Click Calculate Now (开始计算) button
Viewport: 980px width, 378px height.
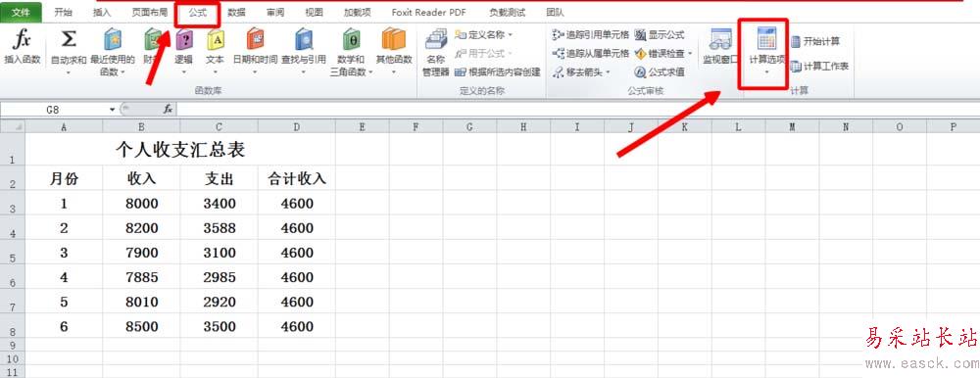(815, 42)
